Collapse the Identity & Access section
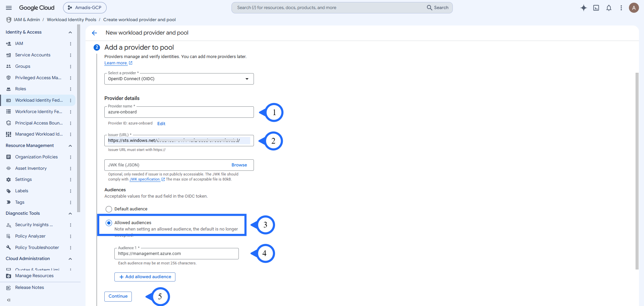 [x=70, y=33]
